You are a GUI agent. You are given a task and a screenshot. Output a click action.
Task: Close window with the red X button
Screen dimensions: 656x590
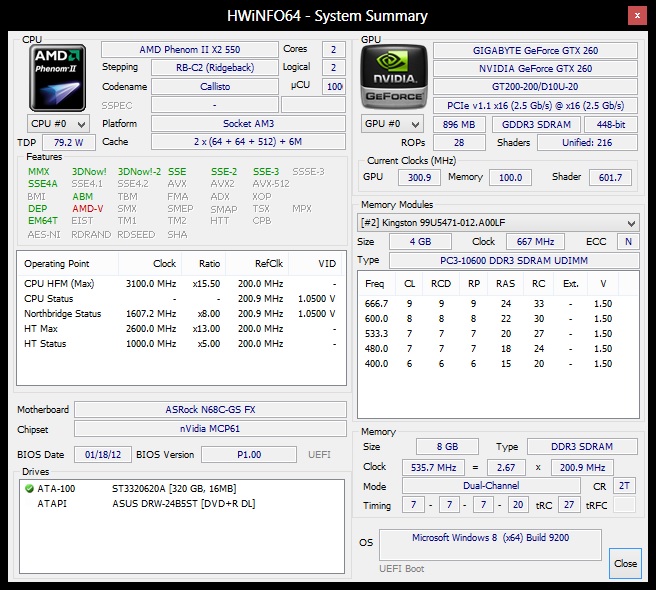(637, 15)
